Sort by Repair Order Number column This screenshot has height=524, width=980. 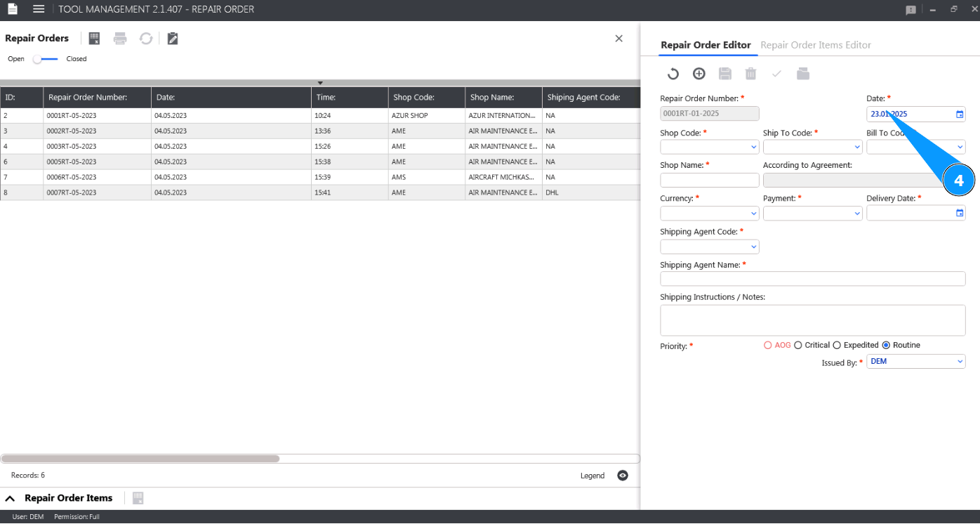(97, 98)
